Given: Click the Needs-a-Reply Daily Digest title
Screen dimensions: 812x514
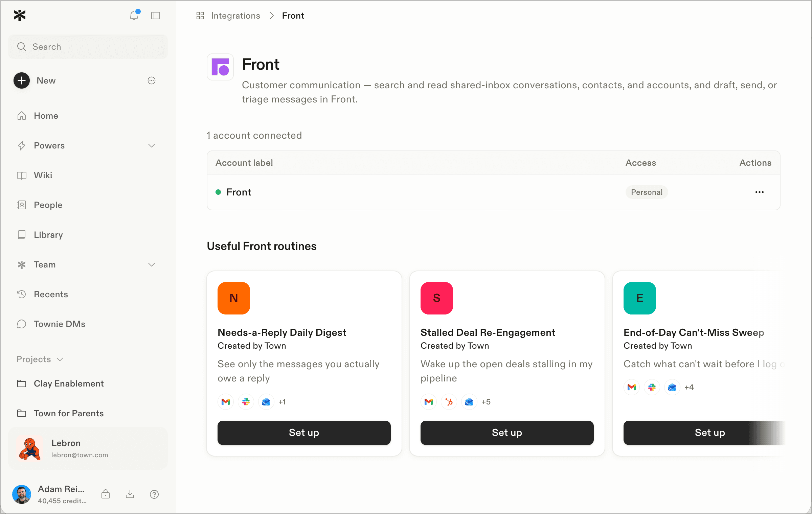Looking at the screenshot, I should coord(282,332).
